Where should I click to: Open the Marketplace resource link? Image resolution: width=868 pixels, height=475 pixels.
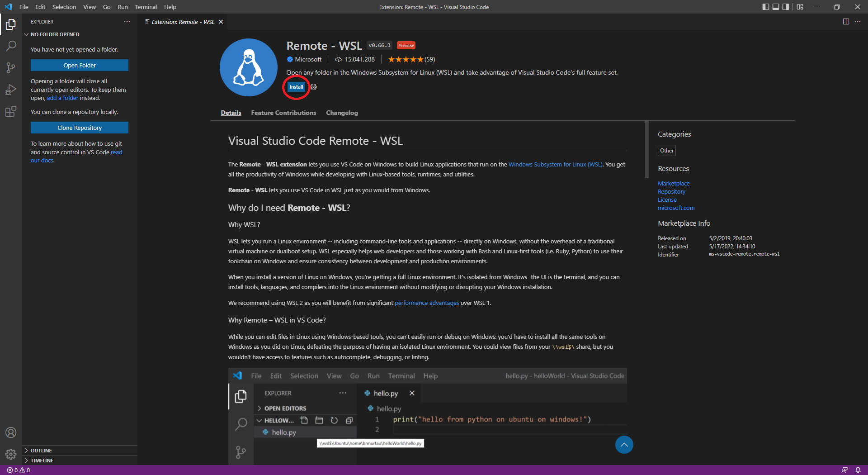tap(674, 183)
